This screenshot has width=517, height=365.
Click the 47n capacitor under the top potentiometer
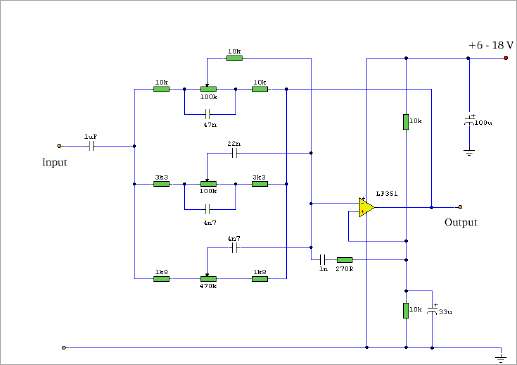[208, 114]
